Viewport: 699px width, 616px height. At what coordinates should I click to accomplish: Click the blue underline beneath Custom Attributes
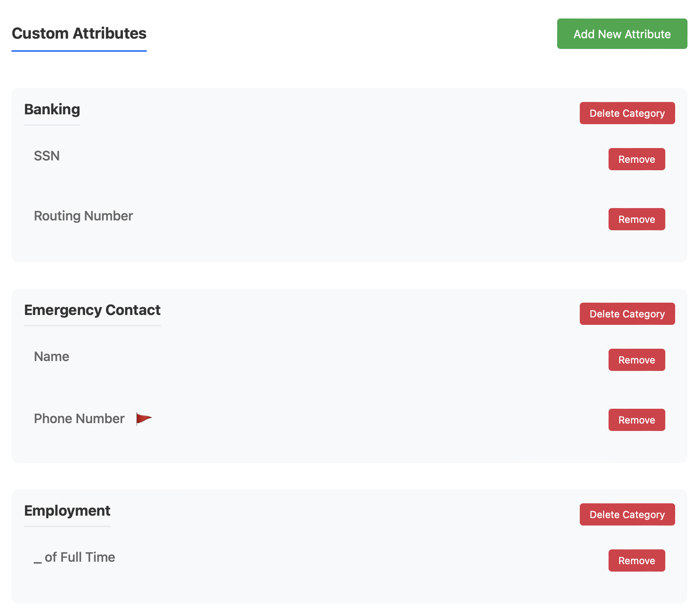click(79, 51)
